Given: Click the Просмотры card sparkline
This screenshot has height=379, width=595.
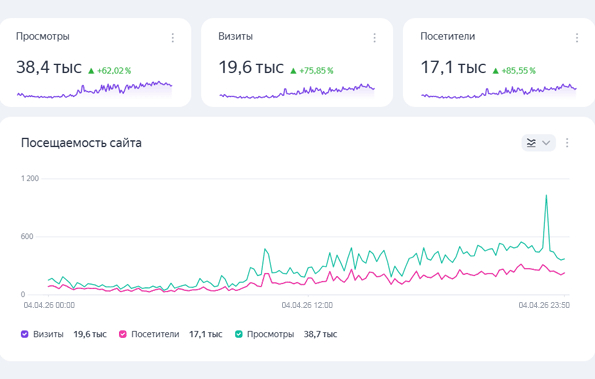Looking at the screenshot, I should [x=94, y=90].
